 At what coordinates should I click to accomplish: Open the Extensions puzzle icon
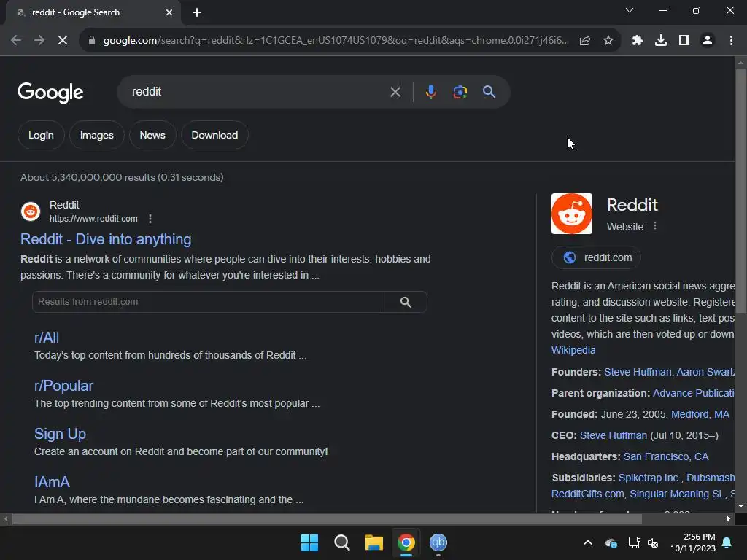(638, 41)
